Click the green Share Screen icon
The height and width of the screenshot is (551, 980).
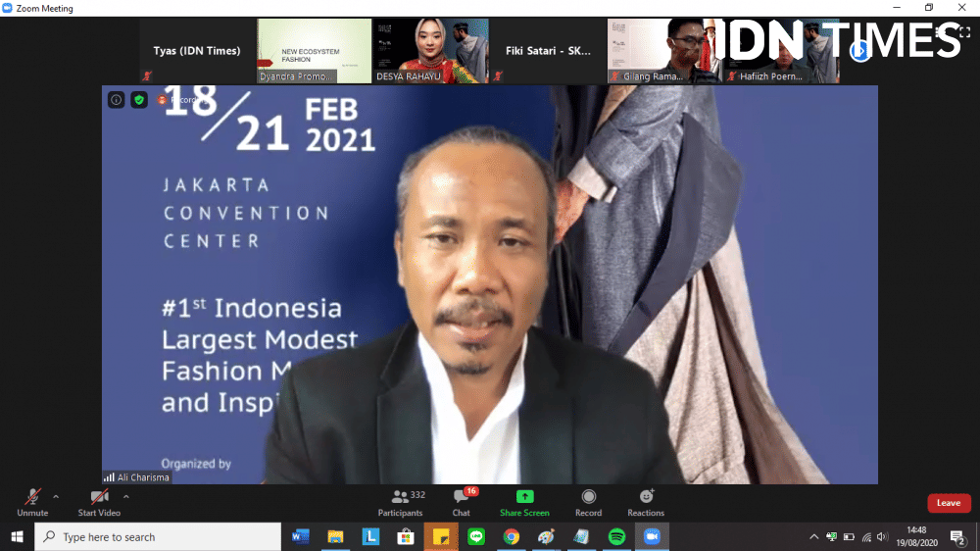[x=524, y=497]
